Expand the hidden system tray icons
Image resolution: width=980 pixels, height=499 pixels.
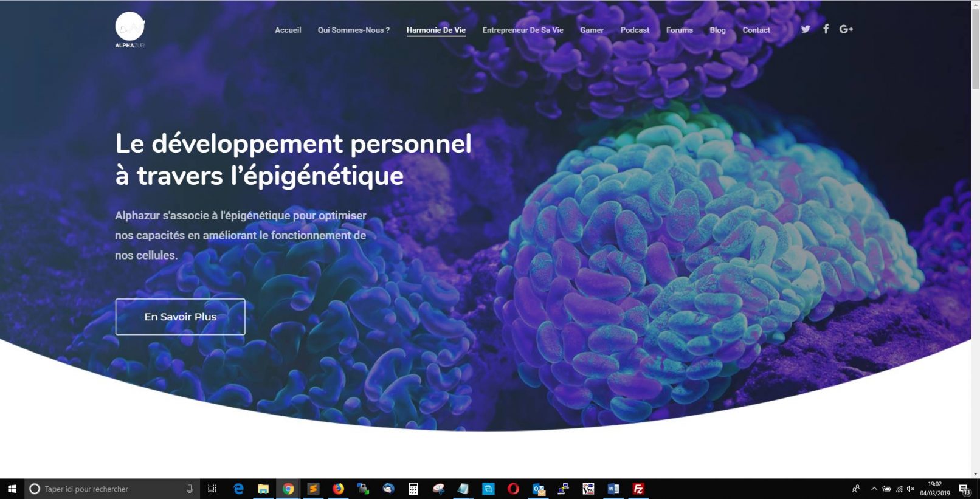coord(874,489)
